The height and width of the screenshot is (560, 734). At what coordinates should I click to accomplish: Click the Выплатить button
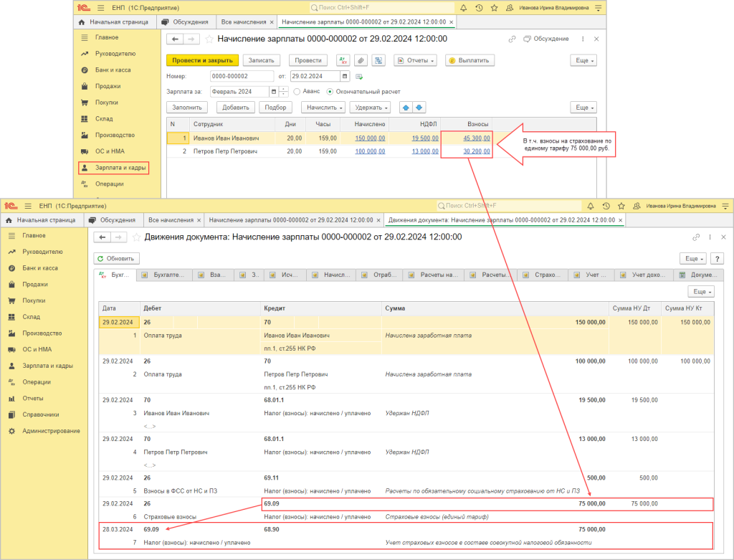click(470, 61)
